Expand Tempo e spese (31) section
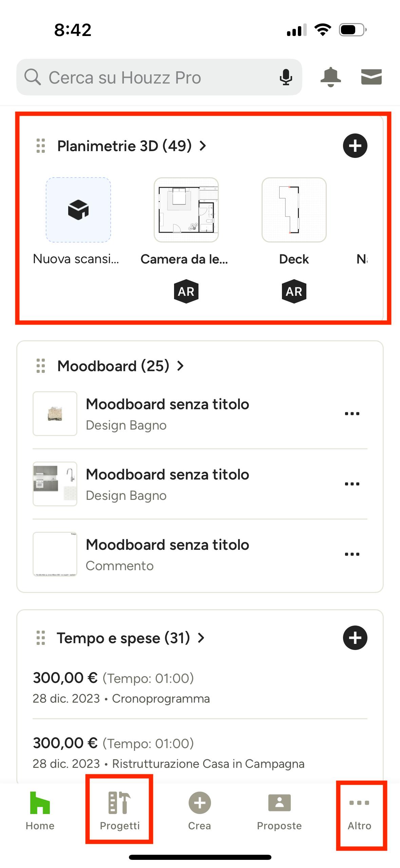Viewport: 400px width, 868px height. point(131,638)
